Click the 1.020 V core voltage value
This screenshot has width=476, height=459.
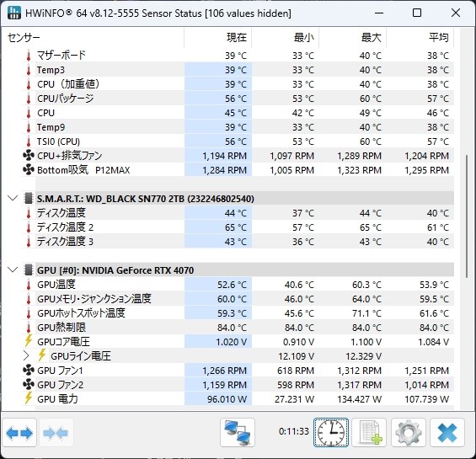231,342
